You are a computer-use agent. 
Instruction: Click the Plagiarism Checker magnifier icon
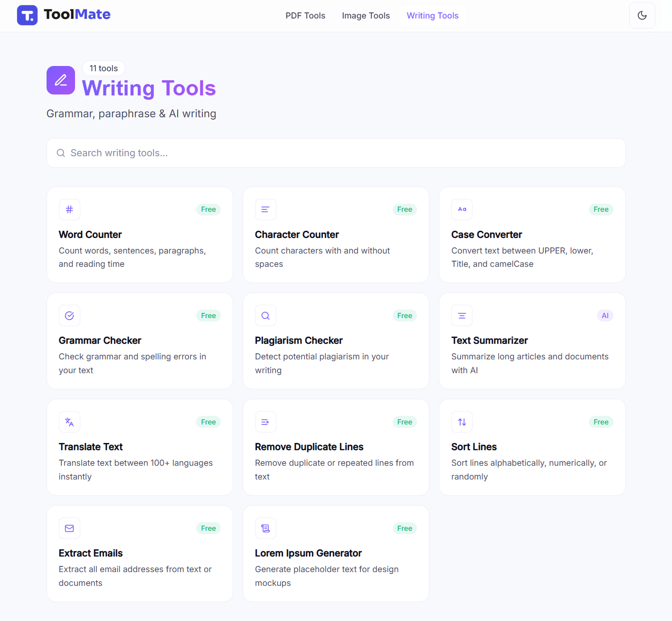pos(265,316)
